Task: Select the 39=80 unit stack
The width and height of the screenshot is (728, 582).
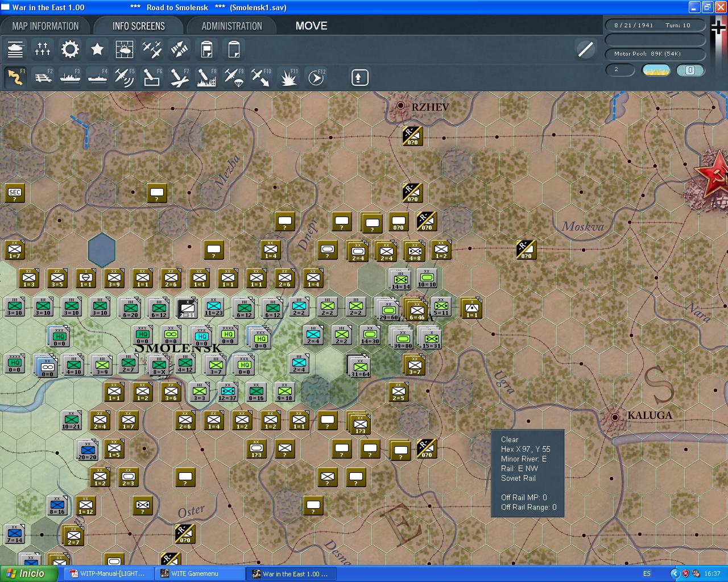Action: point(402,338)
